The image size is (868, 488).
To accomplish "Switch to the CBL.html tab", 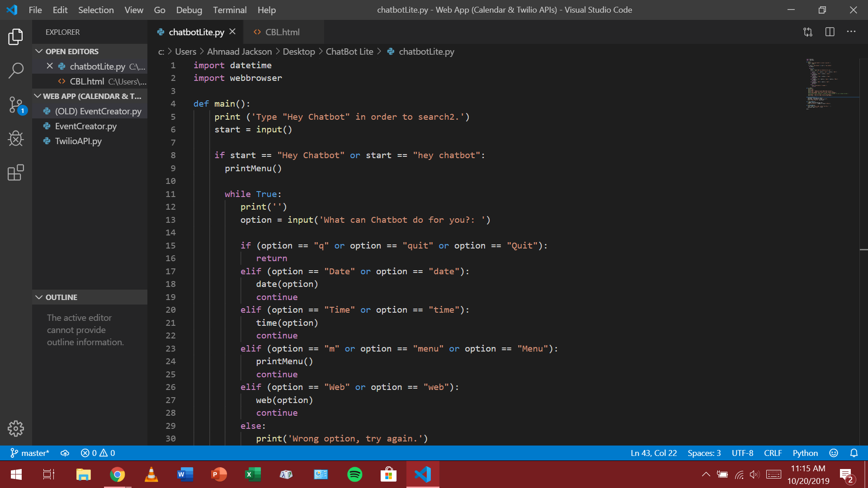I will (282, 32).
